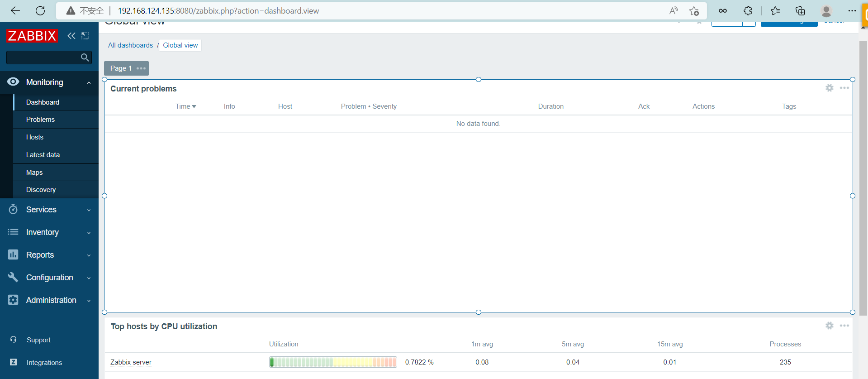The image size is (868, 379).
Task: Toggle sidebar hide mode icon
Action: coord(85,36)
